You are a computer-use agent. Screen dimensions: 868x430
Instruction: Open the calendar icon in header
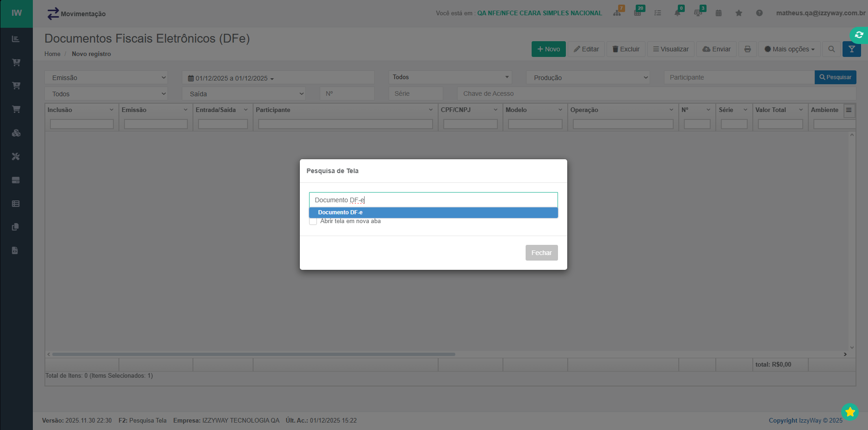click(x=719, y=13)
